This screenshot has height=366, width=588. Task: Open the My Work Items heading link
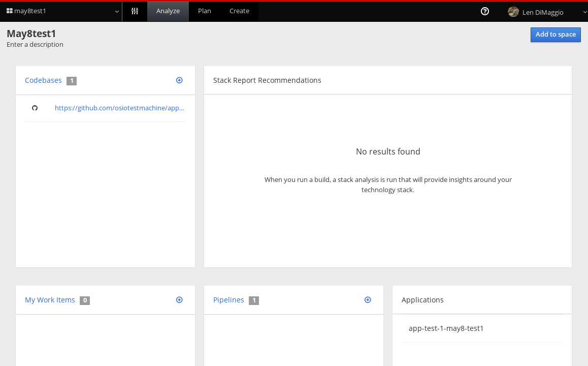(50, 299)
